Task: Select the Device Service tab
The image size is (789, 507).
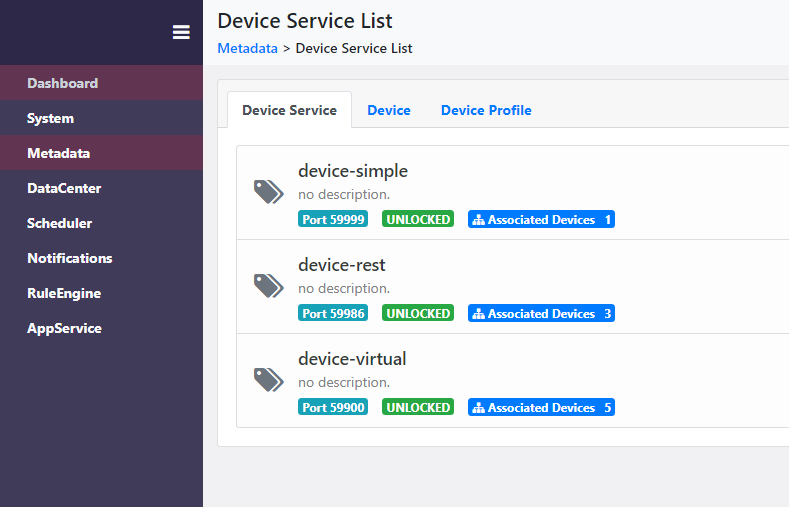Action: coord(289,110)
